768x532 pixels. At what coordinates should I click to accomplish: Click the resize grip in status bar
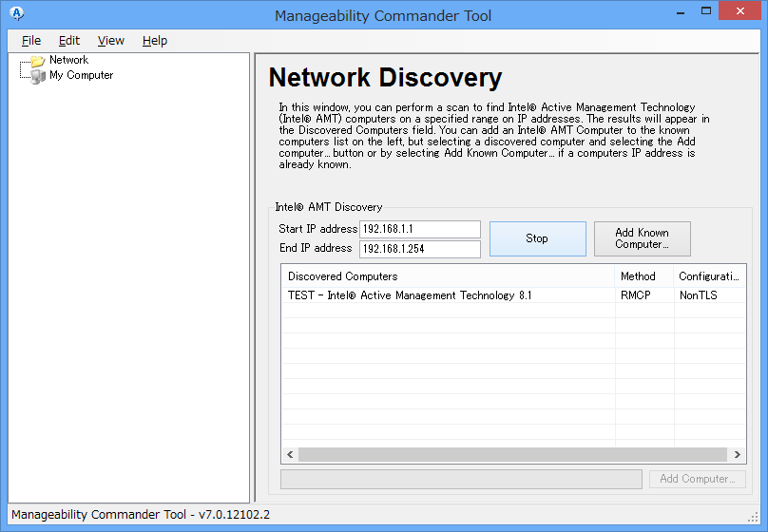754,517
